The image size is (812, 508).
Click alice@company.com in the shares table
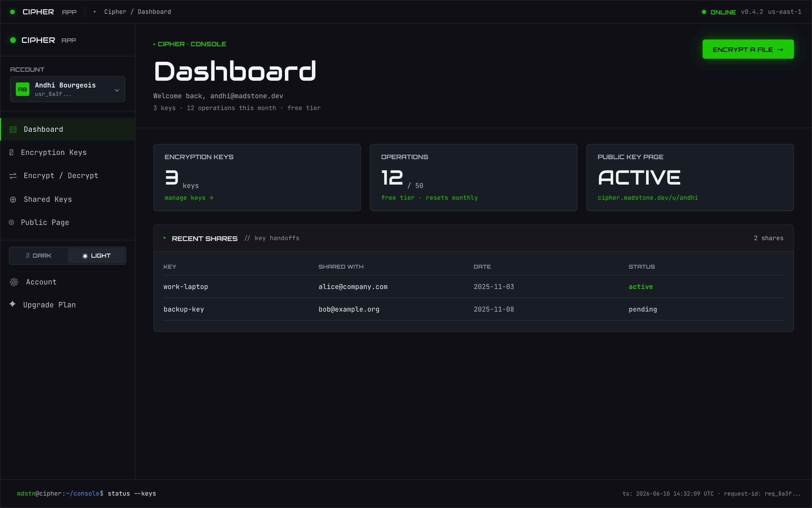(x=353, y=286)
